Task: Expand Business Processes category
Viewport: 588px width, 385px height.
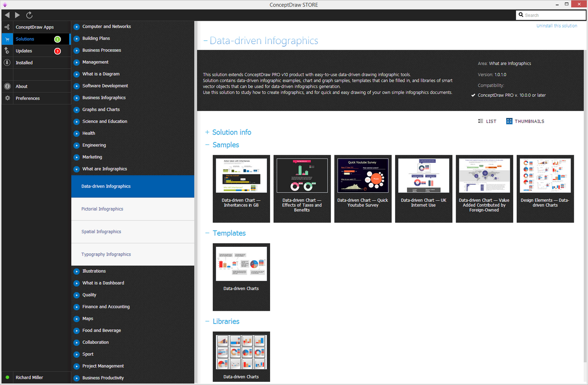Action: pyautogui.click(x=77, y=50)
